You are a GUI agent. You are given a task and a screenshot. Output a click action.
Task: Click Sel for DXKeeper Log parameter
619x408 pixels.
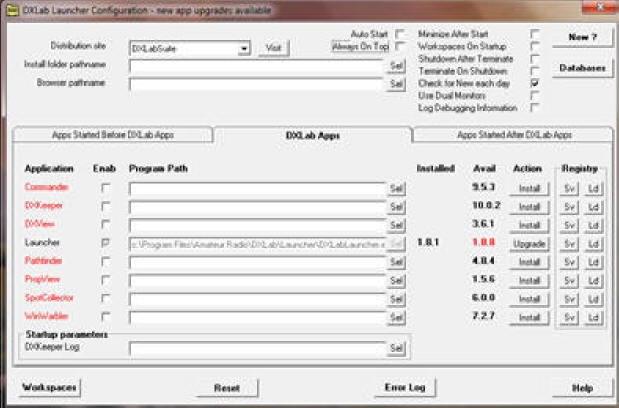pos(396,348)
